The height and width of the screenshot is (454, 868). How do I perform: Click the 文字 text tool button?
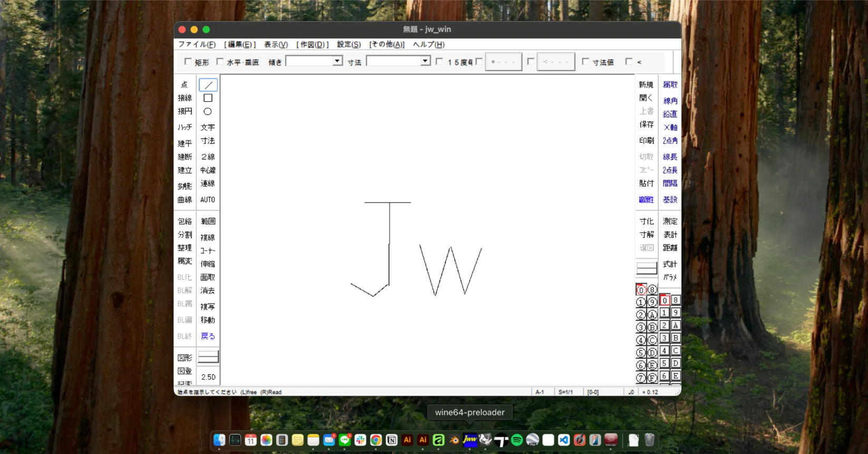pyautogui.click(x=208, y=127)
